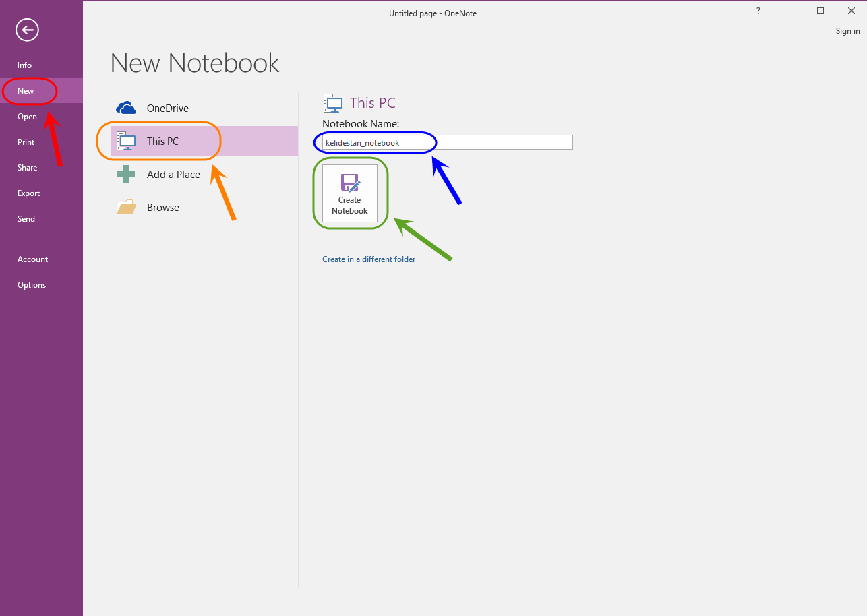Image resolution: width=867 pixels, height=616 pixels.
Task: Click the This PC computer icon in list
Action: [126, 141]
